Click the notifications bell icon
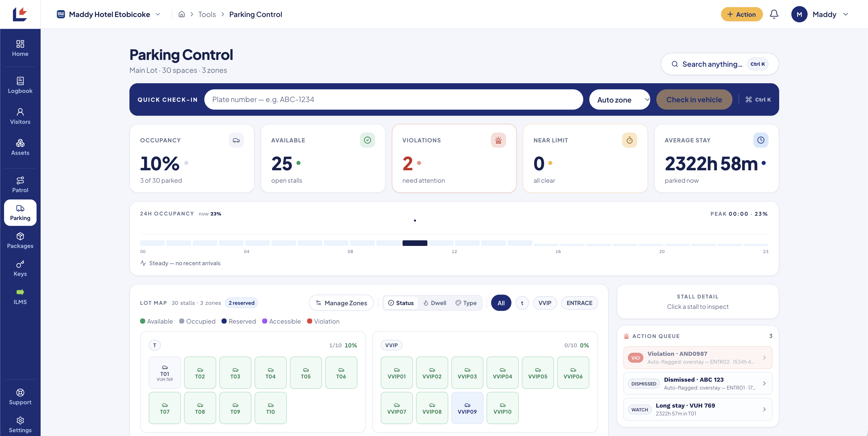The image size is (868, 436). pyautogui.click(x=774, y=14)
